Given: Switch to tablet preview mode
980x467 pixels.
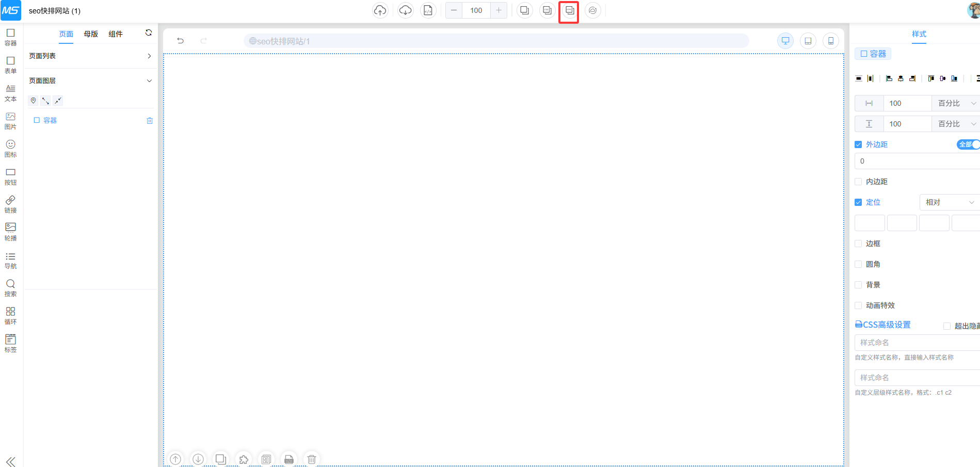Looking at the screenshot, I should 808,41.
